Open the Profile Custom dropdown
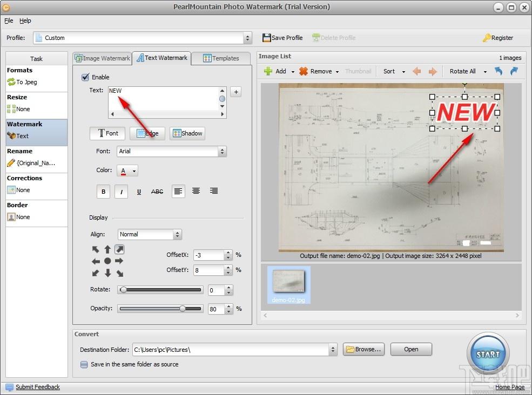Image resolution: width=532 pixels, height=395 pixels. pyautogui.click(x=247, y=38)
